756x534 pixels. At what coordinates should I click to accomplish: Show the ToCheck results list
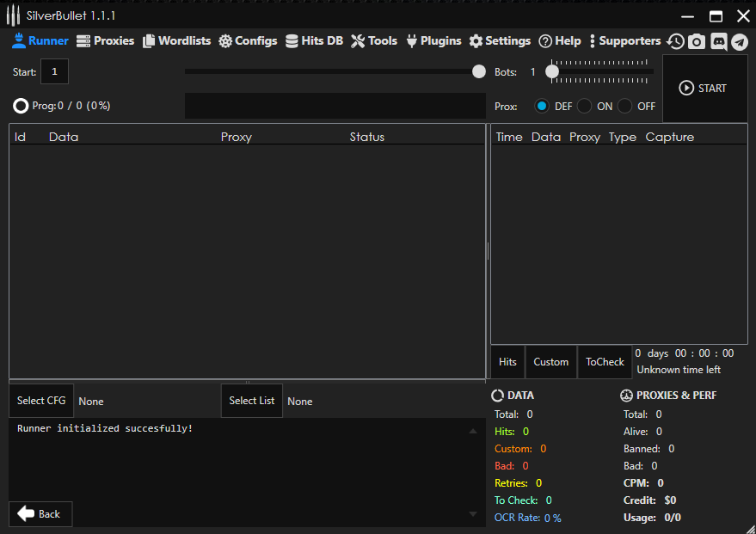coord(605,362)
